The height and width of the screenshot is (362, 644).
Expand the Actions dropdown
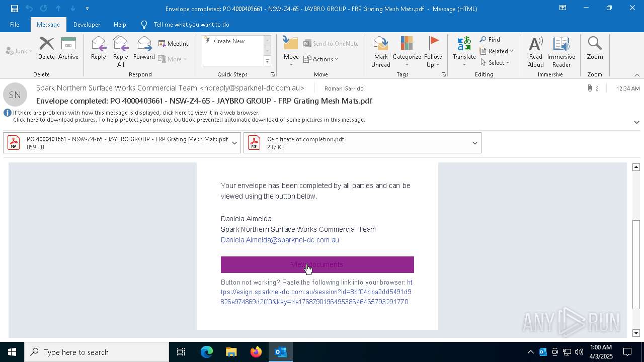click(321, 59)
